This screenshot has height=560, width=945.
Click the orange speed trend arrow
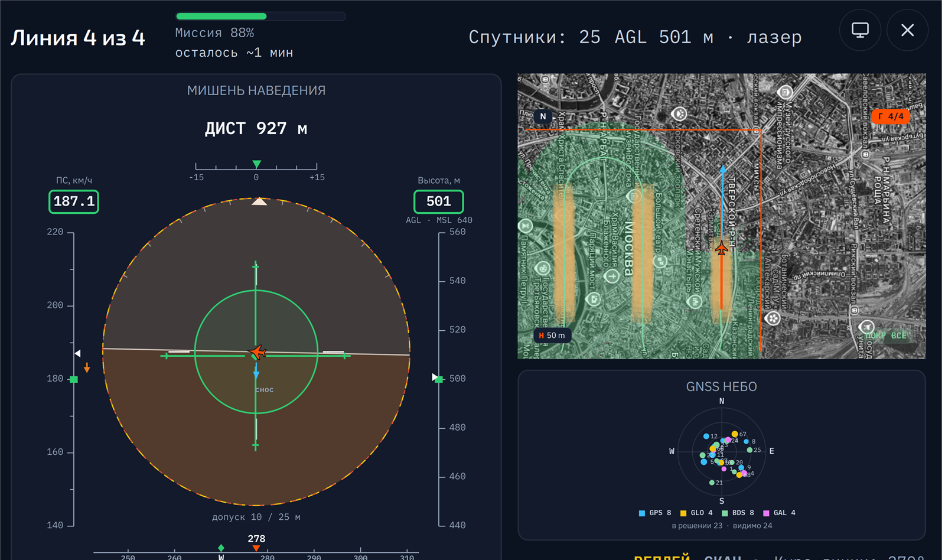point(87,368)
